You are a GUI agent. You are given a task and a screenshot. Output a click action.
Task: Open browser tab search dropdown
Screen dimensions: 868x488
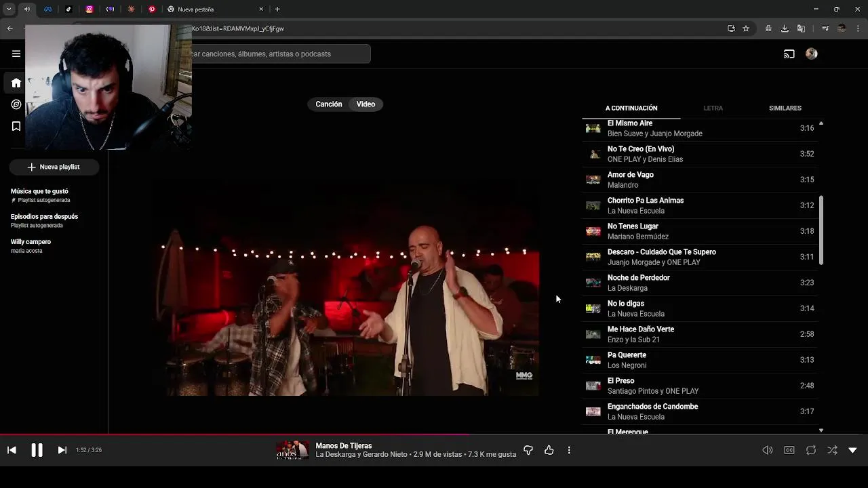(9, 9)
